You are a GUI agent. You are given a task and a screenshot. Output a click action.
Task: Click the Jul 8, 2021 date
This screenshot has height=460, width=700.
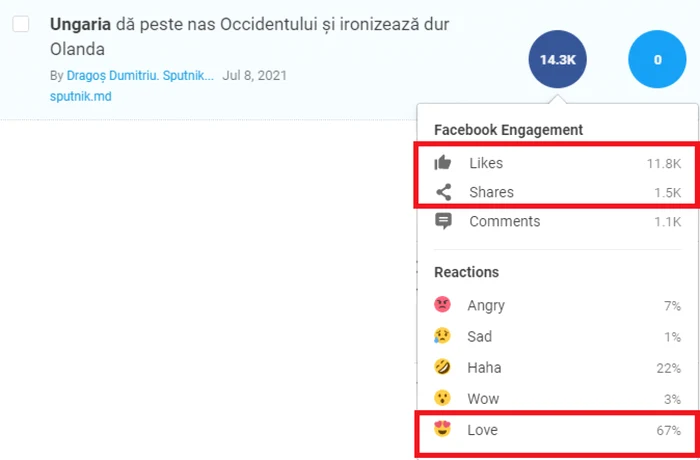click(254, 75)
